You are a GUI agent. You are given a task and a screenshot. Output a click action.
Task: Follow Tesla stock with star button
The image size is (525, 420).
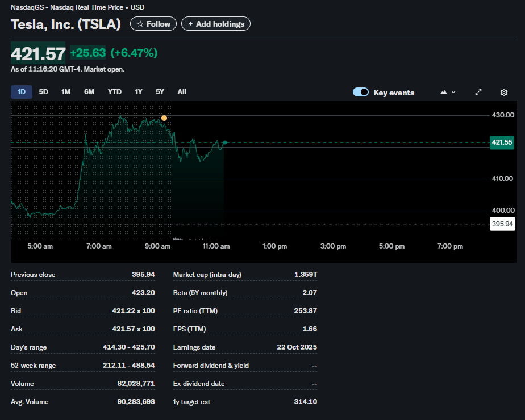(x=153, y=24)
